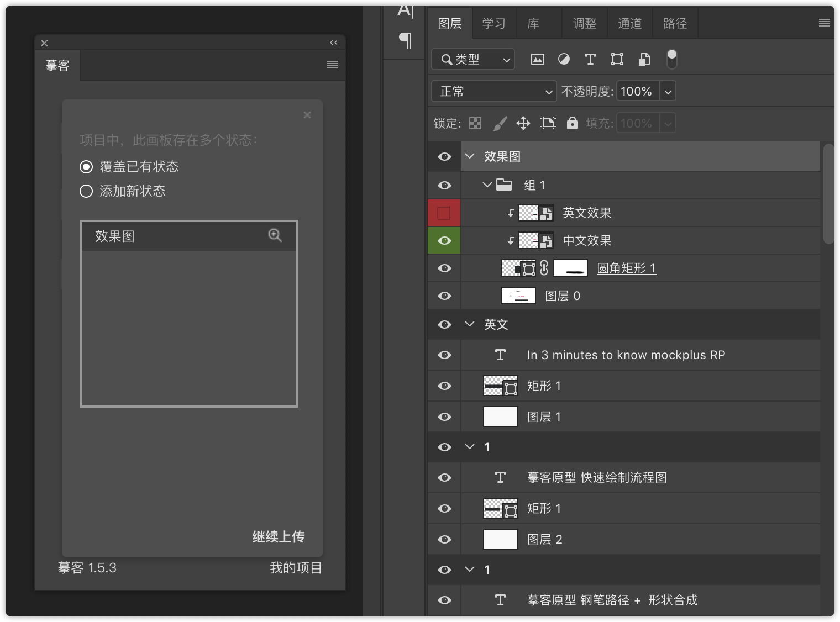Click the lock all padlock icon
Viewport: 840px width, 622px height.
click(x=572, y=123)
